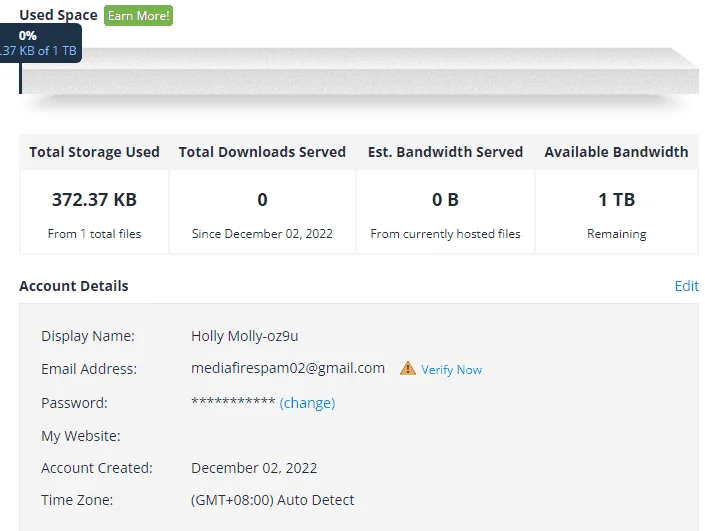Image resolution: width=705 pixels, height=531 pixels.
Task: Click the Remaining label
Action: pos(616,234)
